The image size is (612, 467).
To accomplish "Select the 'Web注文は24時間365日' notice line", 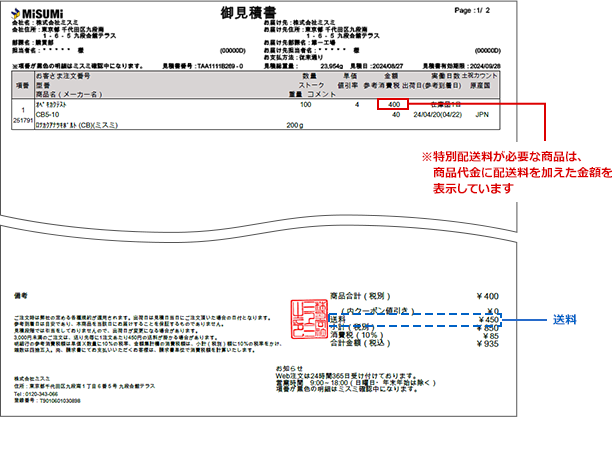I will (x=347, y=376).
